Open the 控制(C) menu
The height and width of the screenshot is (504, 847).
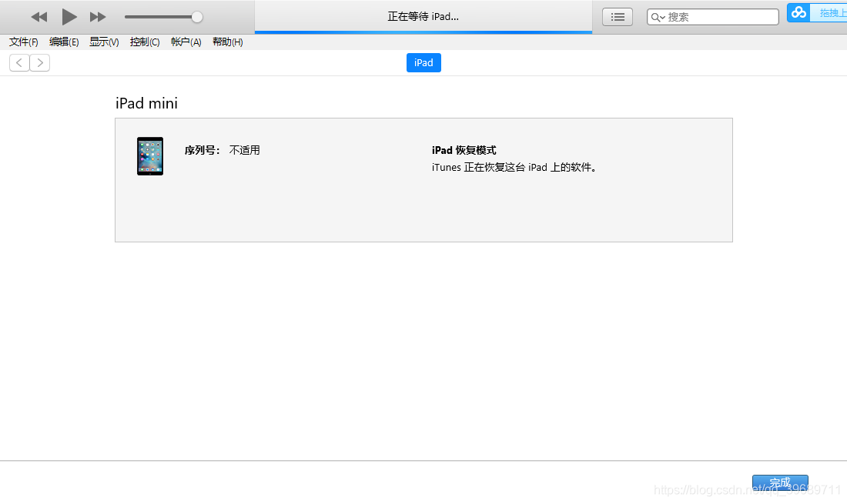[x=145, y=42]
